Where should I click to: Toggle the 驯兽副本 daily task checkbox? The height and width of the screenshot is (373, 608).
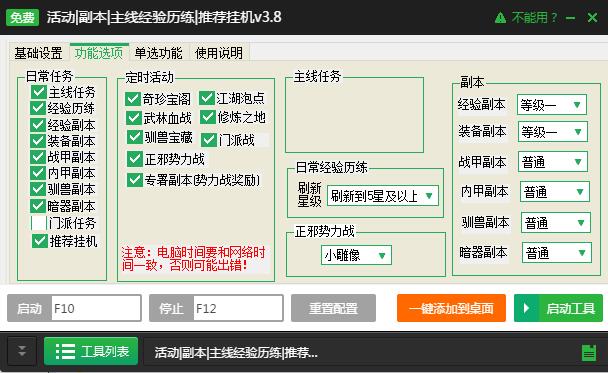[x=38, y=189]
